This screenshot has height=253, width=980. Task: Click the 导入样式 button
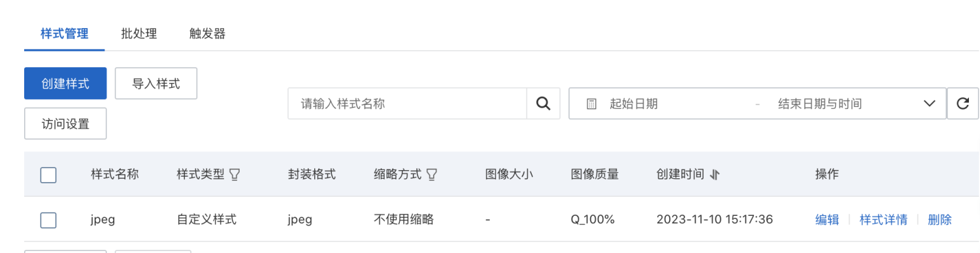tap(156, 83)
